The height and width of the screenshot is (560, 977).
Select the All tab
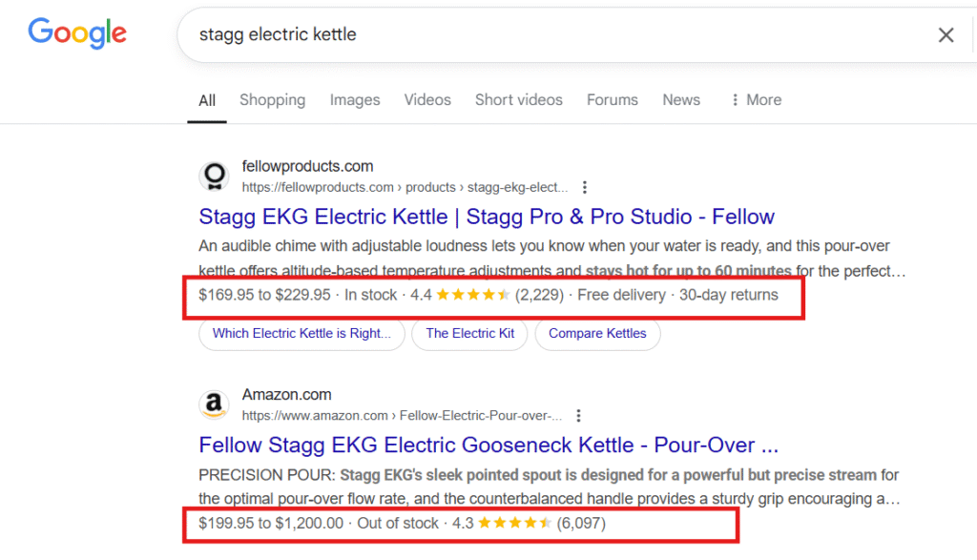pos(207,100)
